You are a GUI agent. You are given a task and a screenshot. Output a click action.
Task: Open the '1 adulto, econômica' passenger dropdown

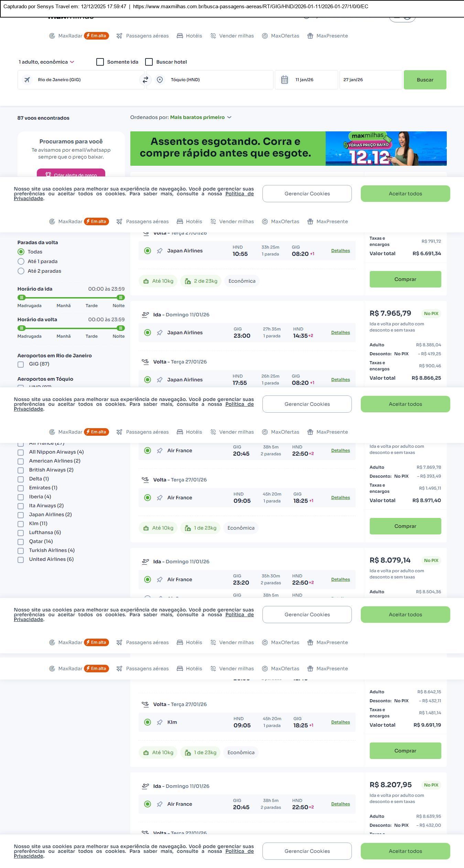tap(46, 62)
